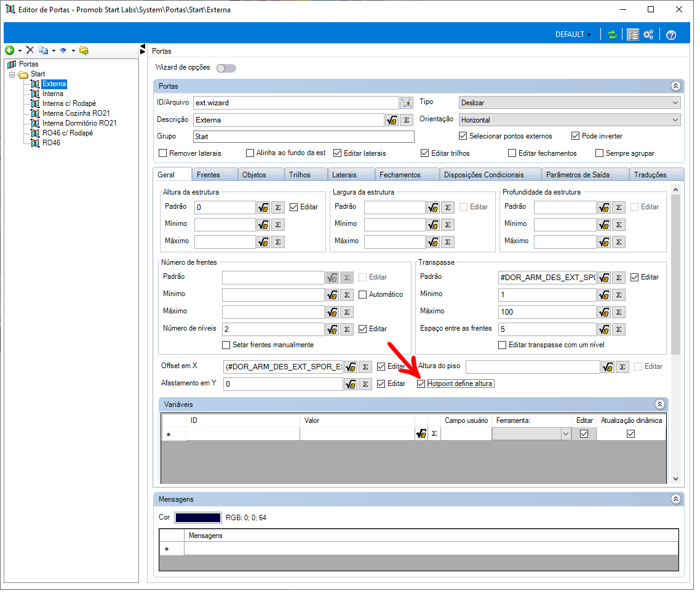Viewport: 700px width, 599px height.
Task: Click the delete X icon above tree
Action: tap(30, 50)
